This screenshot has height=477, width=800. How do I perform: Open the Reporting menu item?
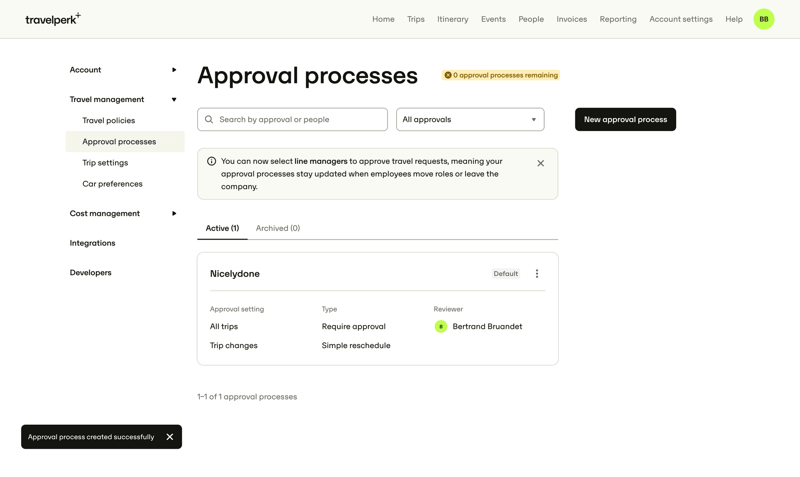coord(618,19)
